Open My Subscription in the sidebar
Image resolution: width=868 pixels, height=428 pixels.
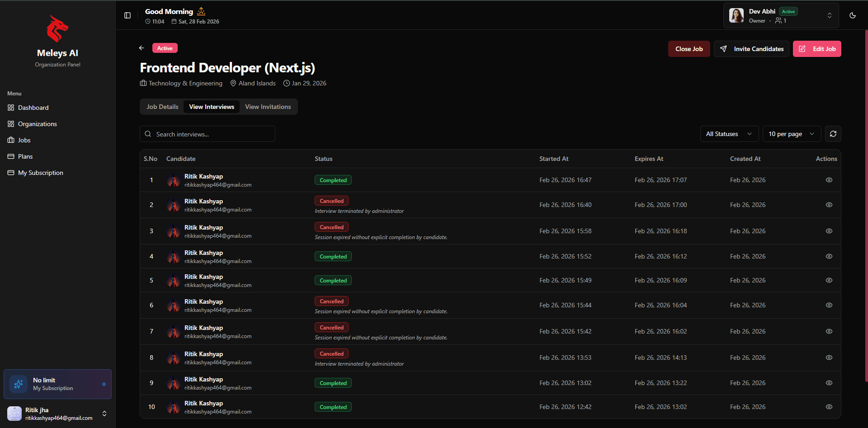pos(41,173)
